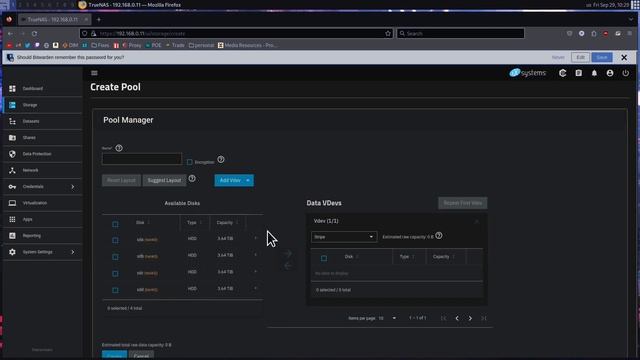
Task: Open the Jobs clipboard icon
Action: point(578,73)
